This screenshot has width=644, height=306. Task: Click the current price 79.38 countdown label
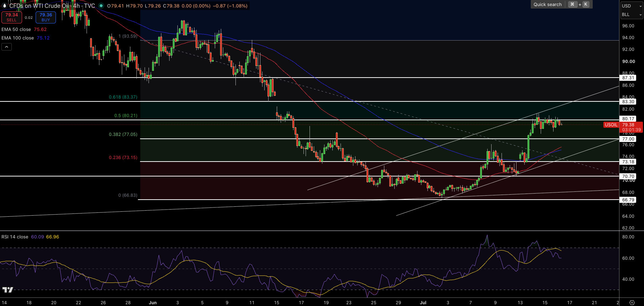631,127
